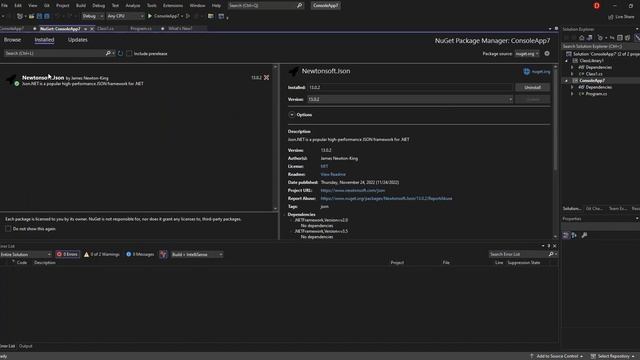Click the package list vertical scrollbar

tap(276, 137)
